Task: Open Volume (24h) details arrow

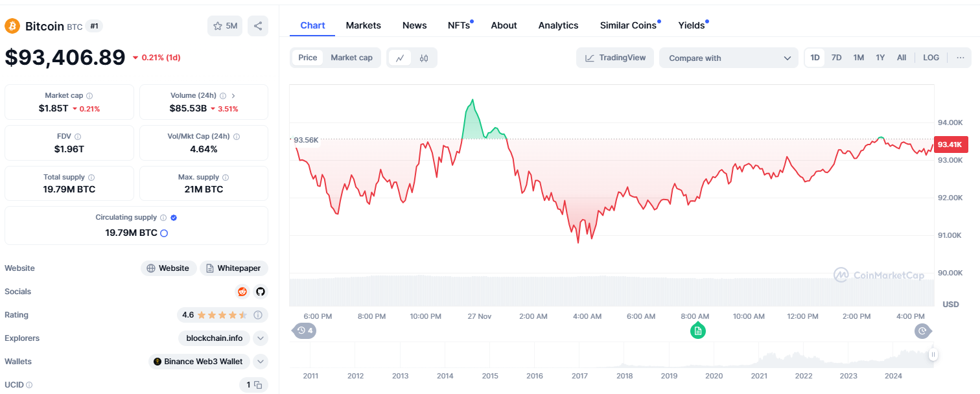Action: (x=233, y=96)
